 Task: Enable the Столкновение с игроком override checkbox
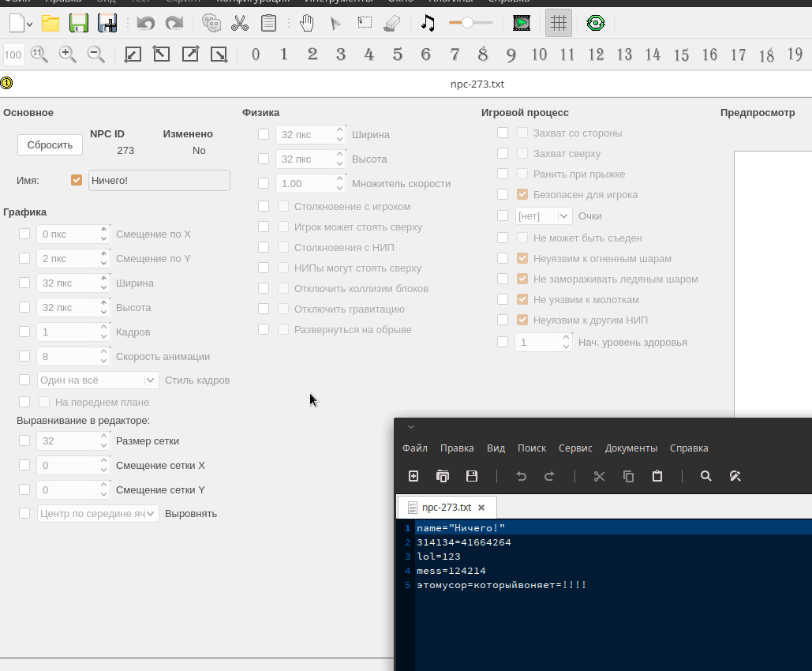(264, 206)
